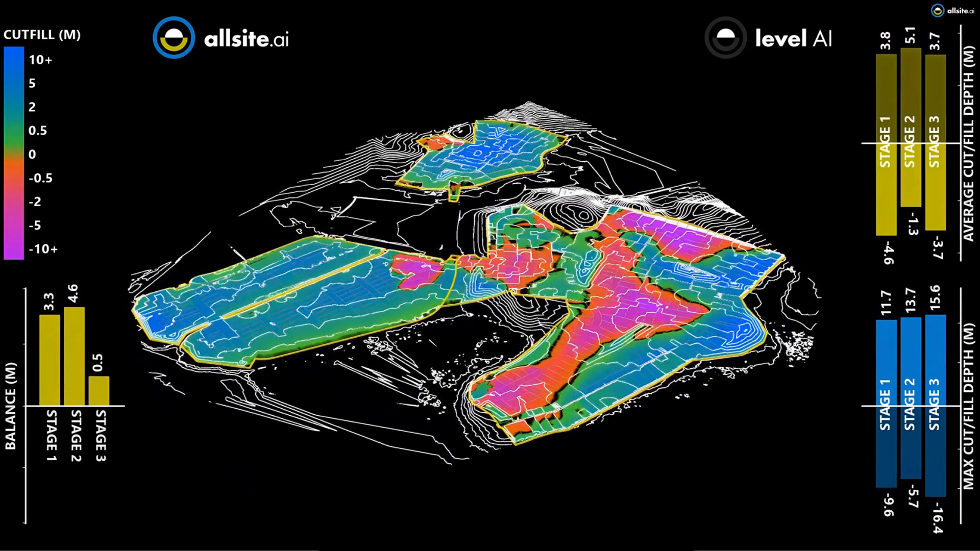Click the cut/fill color gradient legend bar

[x=14, y=153]
